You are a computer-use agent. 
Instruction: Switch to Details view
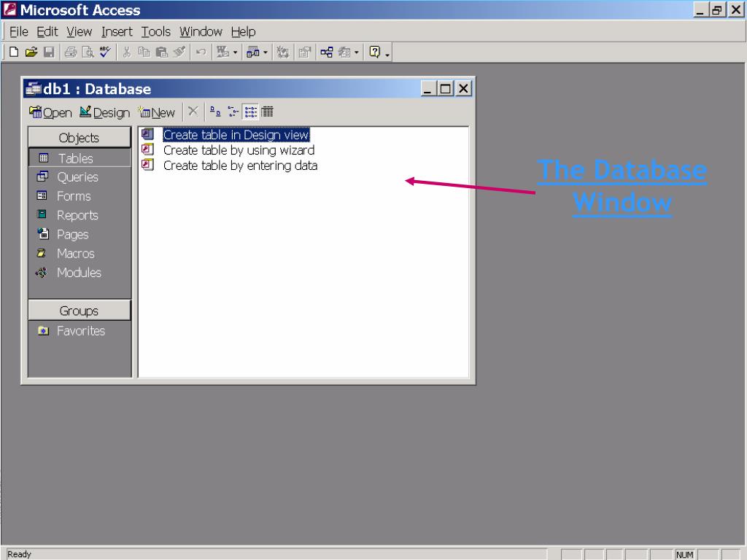[267, 112]
